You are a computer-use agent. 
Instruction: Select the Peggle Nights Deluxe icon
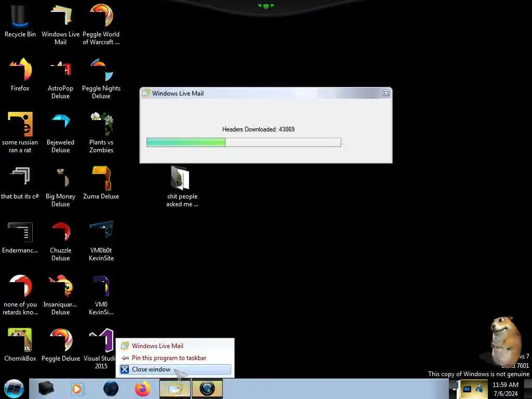pos(101,78)
